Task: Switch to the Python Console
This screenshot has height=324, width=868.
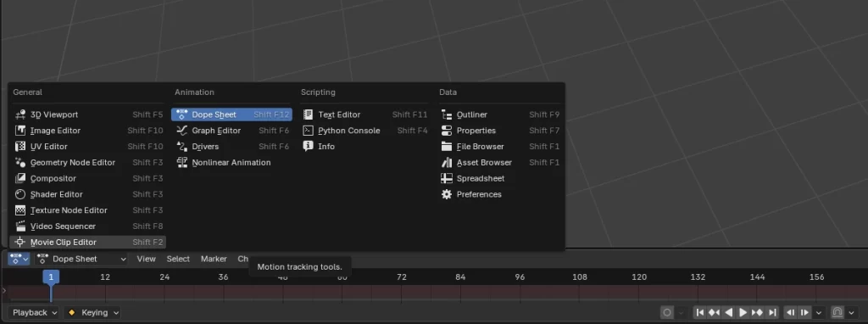Action: point(364,131)
